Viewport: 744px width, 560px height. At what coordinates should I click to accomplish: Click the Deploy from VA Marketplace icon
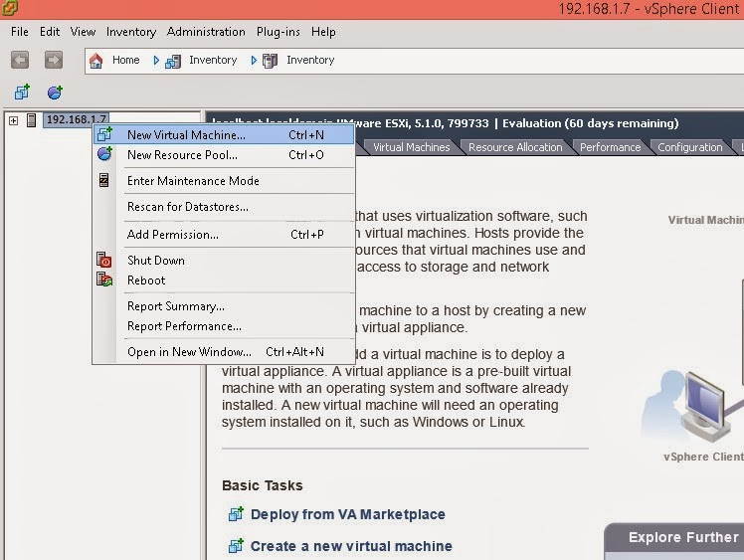tap(236, 514)
